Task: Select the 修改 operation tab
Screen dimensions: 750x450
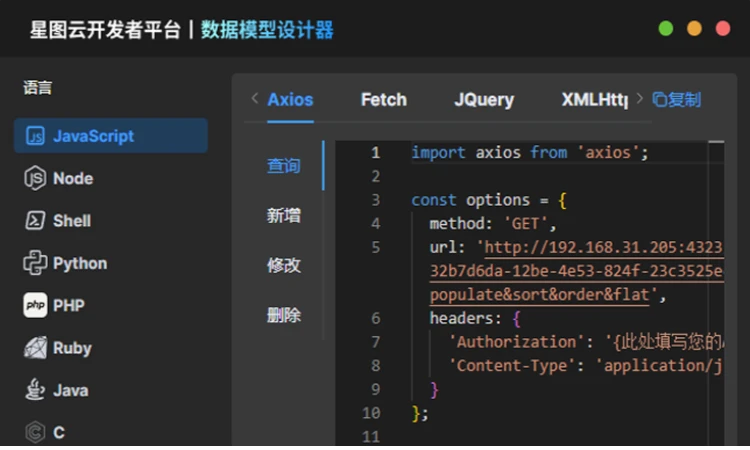Action: [x=283, y=266]
